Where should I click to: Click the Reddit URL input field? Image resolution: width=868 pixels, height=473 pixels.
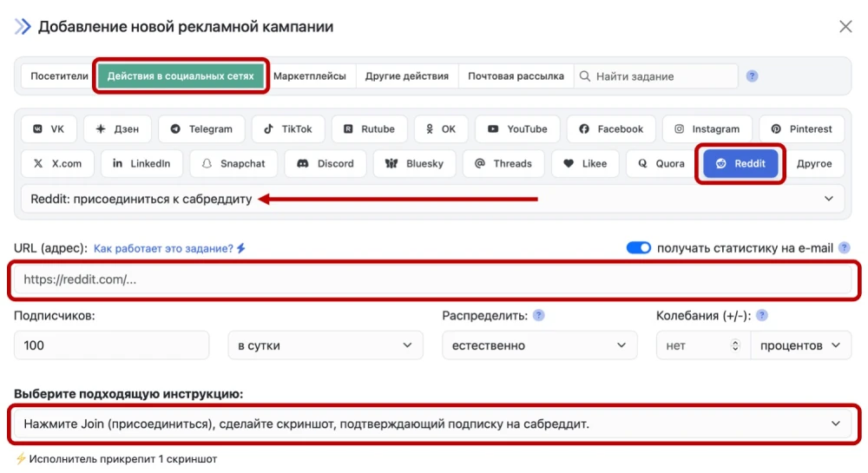[x=435, y=280]
